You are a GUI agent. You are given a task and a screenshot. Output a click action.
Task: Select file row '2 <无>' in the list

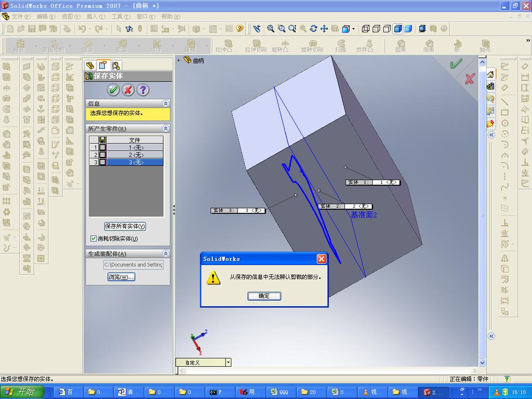pos(135,155)
